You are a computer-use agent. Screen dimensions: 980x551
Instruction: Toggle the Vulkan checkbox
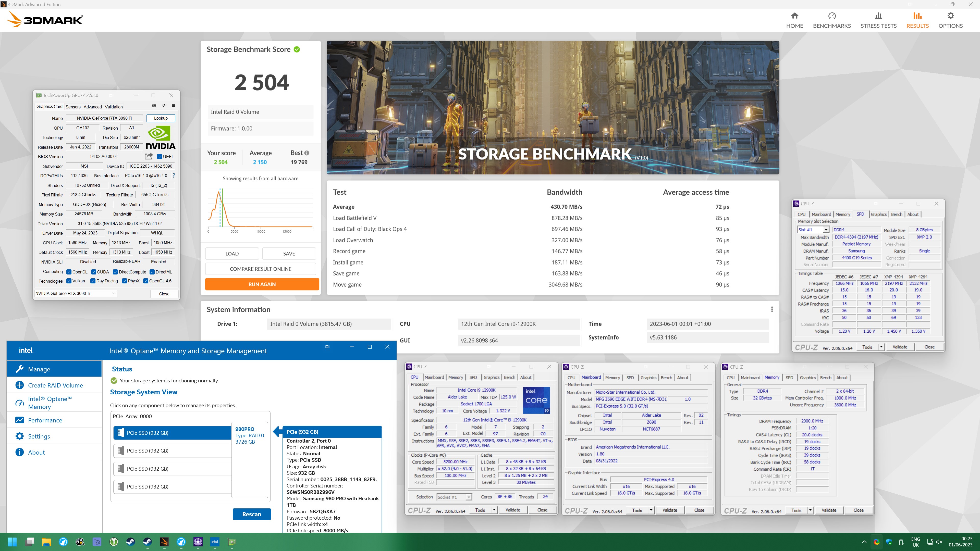(x=69, y=281)
